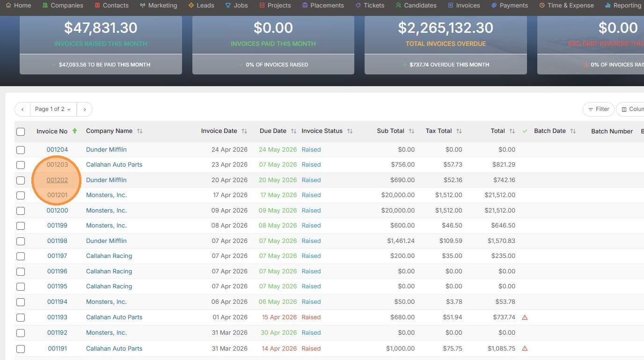
Task: Open Callahan Auto Parts on invoice 001203
Action: coord(114,165)
